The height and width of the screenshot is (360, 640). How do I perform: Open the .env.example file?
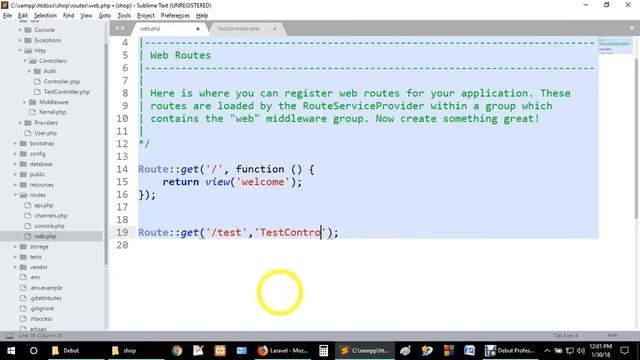(x=46, y=288)
